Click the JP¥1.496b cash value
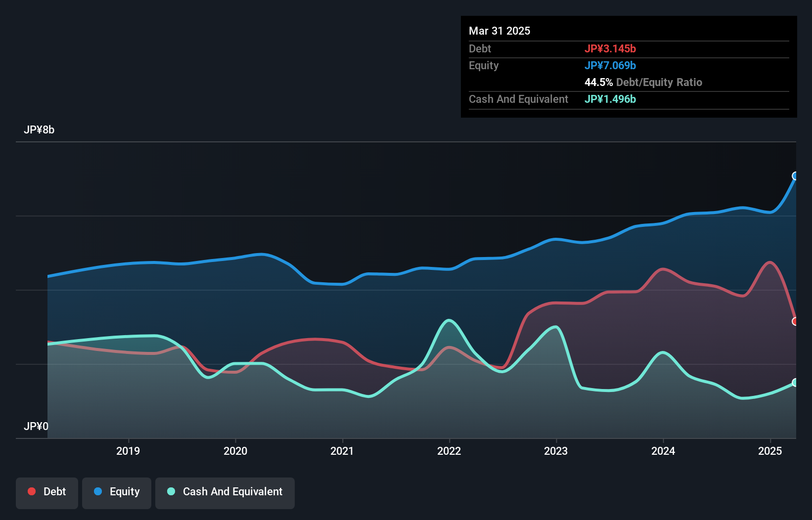The width and height of the screenshot is (812, 520). pyautogui.click(x=610, y=99)
